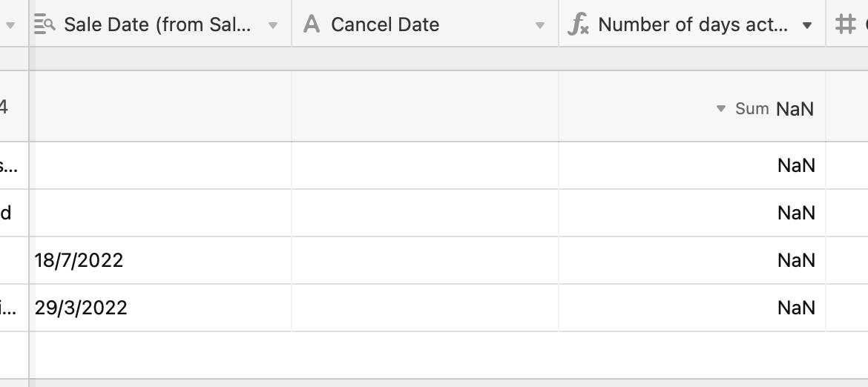Image resolution: width=868 pixels, height=387 pixels.
Task: Open dropdown arrow of the leftmost cut-off column
Action: click(x=10, y=25)
